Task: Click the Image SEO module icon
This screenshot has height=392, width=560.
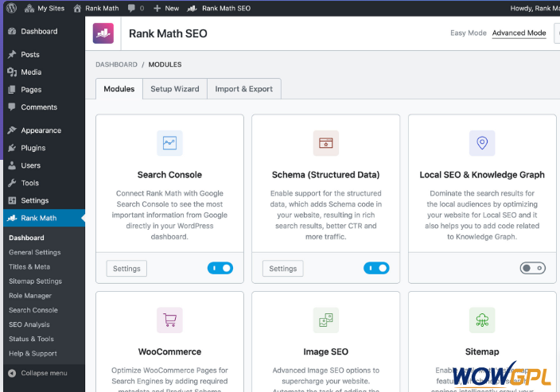Action: [x=325, y=320]
